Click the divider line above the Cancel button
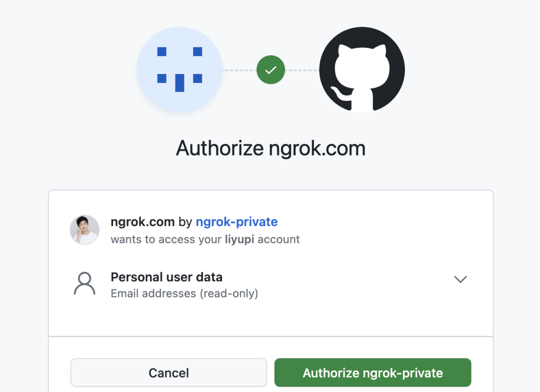The image size is (540, 392). tap(270, 336)
